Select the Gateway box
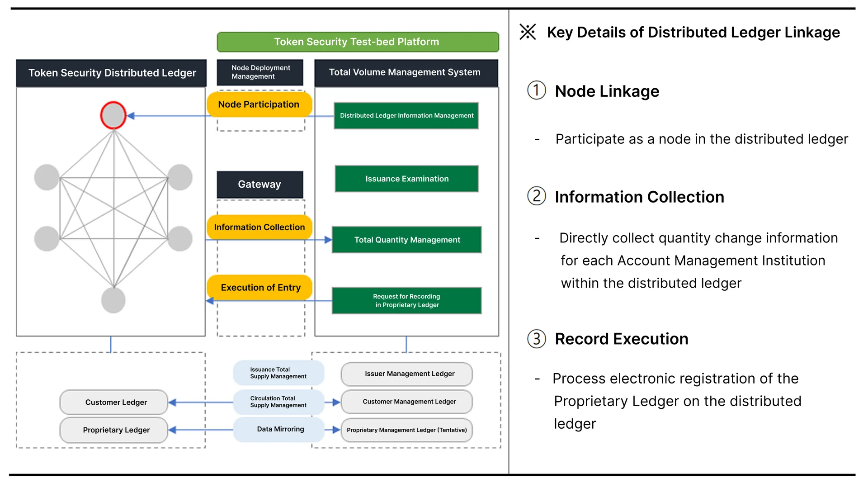 [260, 185]
